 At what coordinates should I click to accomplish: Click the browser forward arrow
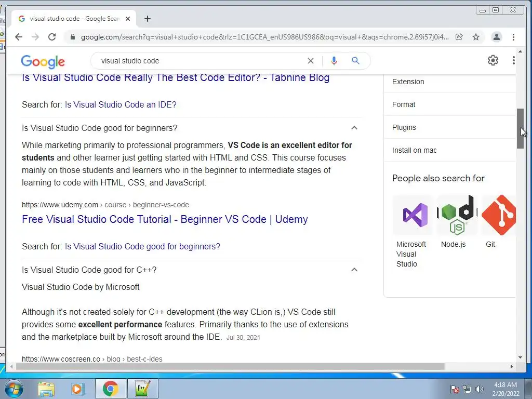click(x=35, y=37)
